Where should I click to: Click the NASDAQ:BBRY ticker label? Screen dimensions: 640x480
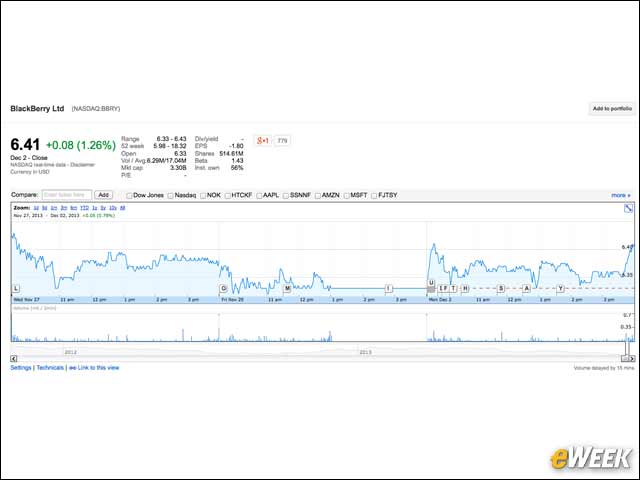(96, 109)
